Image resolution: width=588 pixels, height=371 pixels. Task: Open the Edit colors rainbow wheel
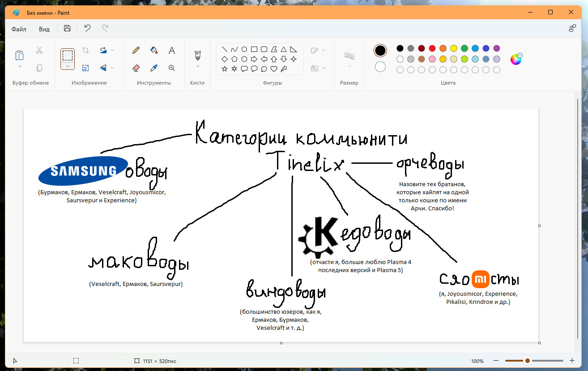point(516,59)
